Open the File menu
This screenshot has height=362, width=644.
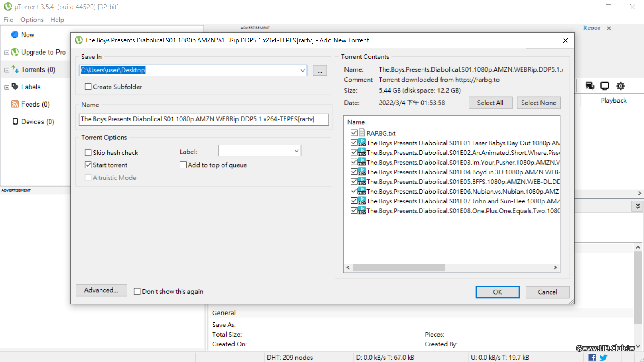(8, 20)
